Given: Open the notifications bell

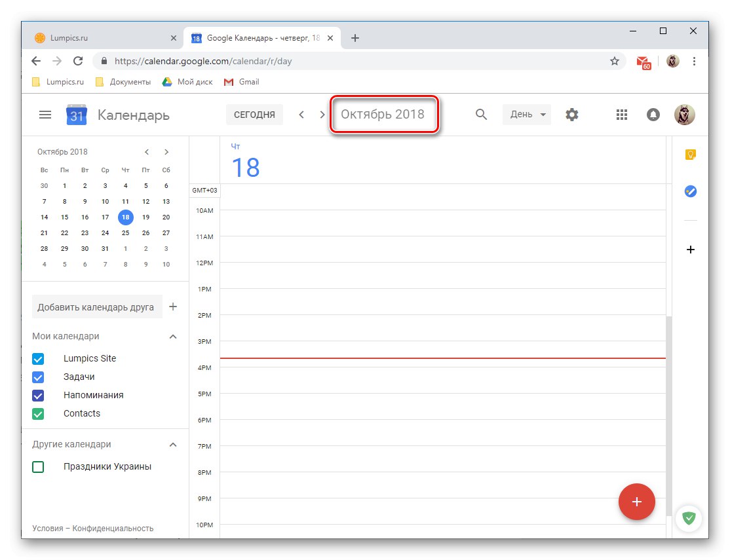Looking at the screenshot, I should pos(653,114).
